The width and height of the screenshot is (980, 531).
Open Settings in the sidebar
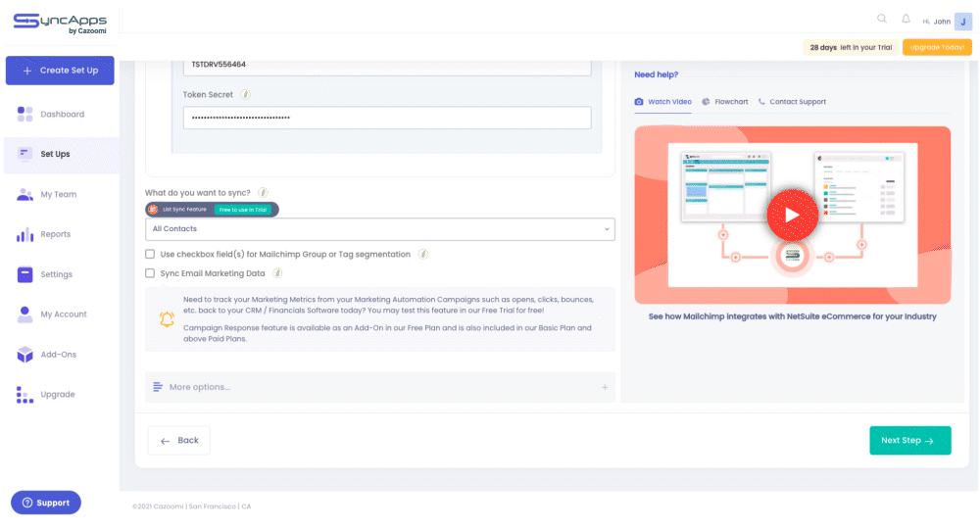coord(61,274)
